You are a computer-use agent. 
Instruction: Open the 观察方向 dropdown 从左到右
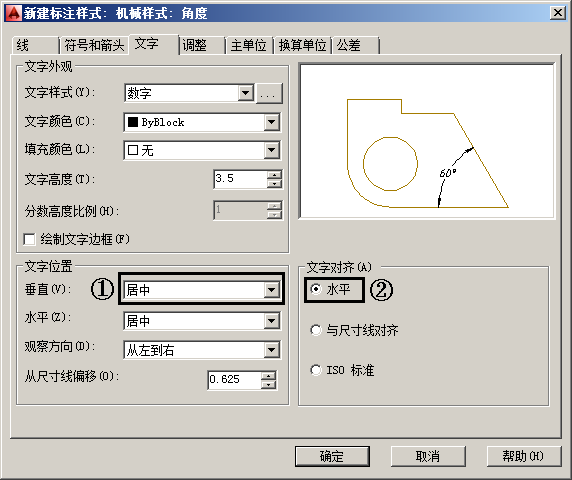coord(272,350)
